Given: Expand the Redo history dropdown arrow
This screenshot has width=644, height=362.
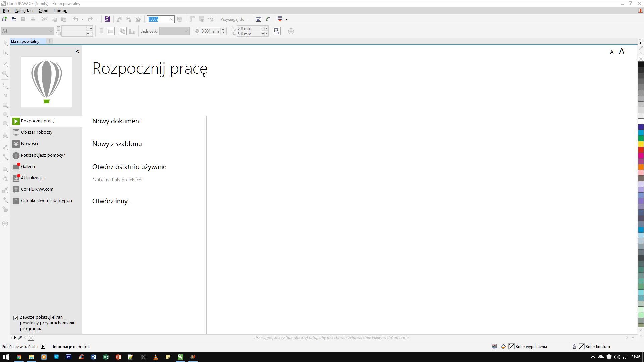Looking at the screenshot, I should point(97,19).
